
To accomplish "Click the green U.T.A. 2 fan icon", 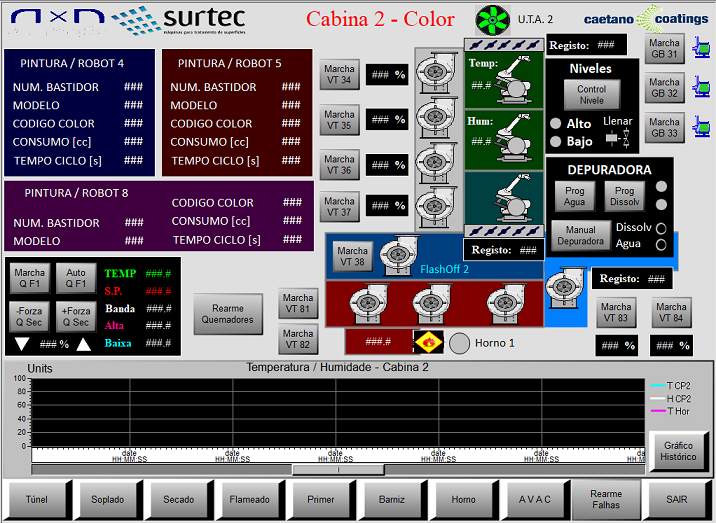I will pyautogui.click(x=492, y=20).
